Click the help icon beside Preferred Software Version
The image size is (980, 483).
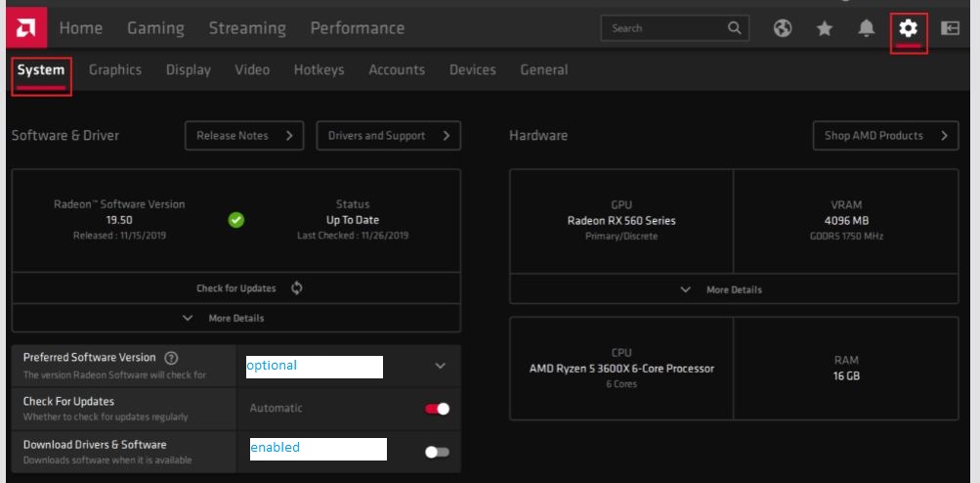[x=171, y=358]
